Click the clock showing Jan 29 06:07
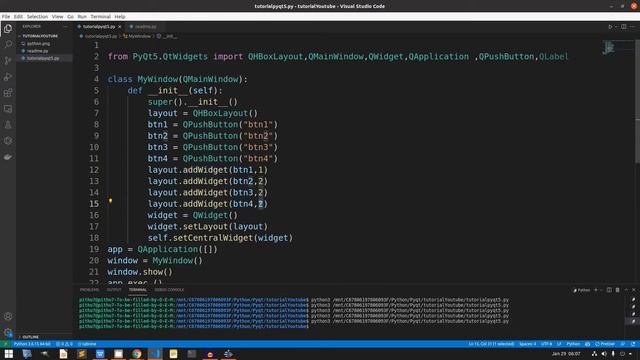Image resolution: width=640 pixels, height=360 pixels. click(566, 353)
